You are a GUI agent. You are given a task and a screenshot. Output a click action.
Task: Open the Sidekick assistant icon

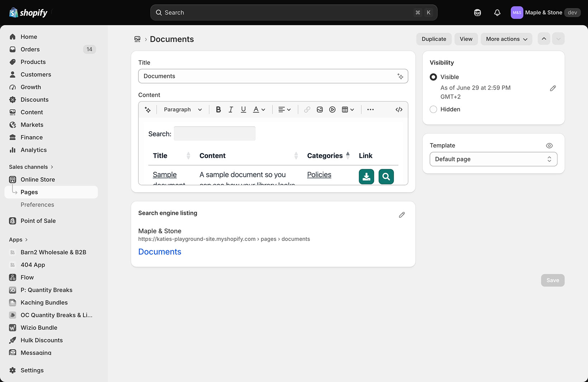478,13
